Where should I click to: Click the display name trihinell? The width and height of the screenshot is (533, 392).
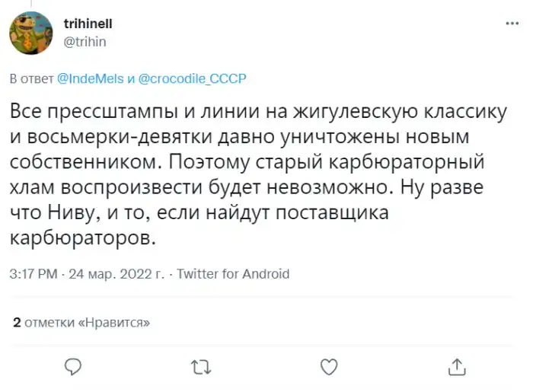coord(88,25)
